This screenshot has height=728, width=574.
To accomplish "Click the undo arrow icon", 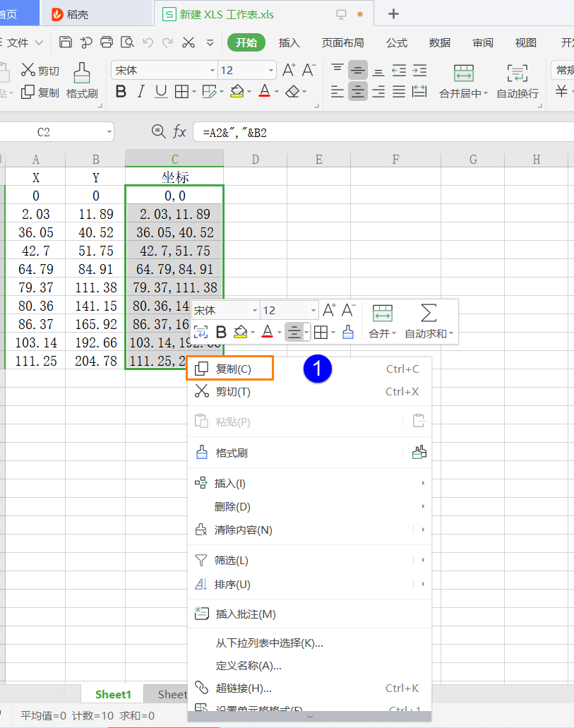I will click(x=148, y=42).
